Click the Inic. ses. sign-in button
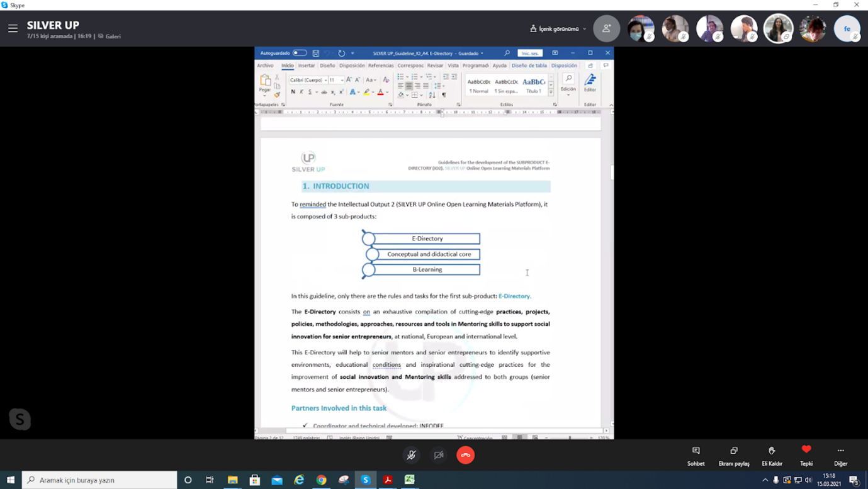The height and width of the screenshot is (489, 868). 529,53
